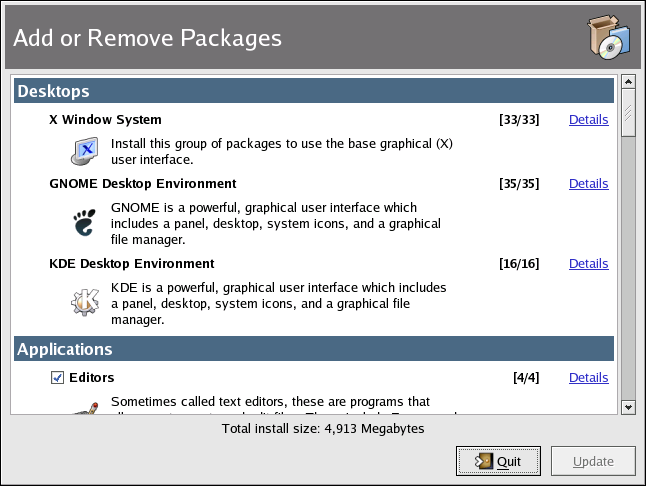646x486 pixels.
Task: Open Details for X Window System
Action: point(588,120)
